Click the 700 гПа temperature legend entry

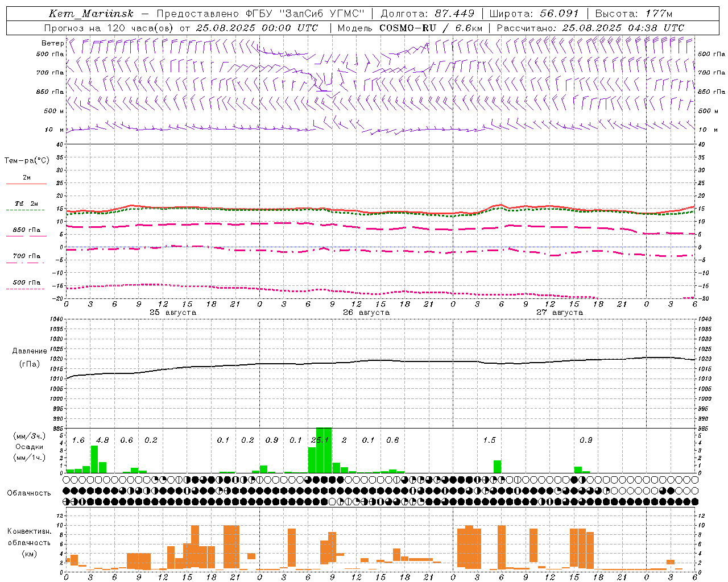(x=26, y=256)
